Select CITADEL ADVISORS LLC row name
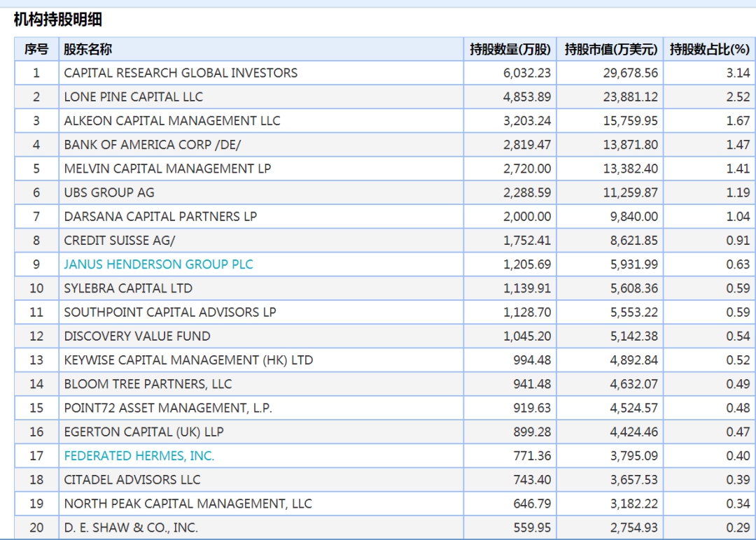 [132, 480]
